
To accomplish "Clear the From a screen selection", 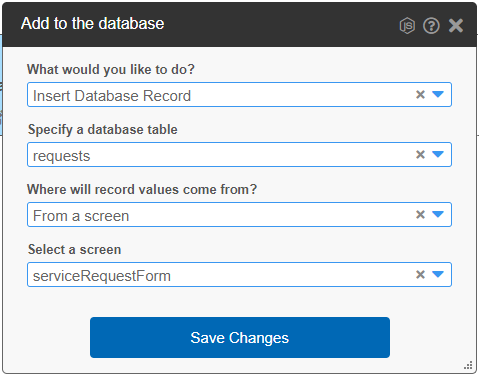I will coord(420,214).
